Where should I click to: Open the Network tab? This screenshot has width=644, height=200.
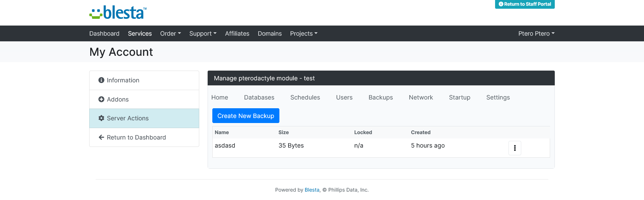coord(421,97)
